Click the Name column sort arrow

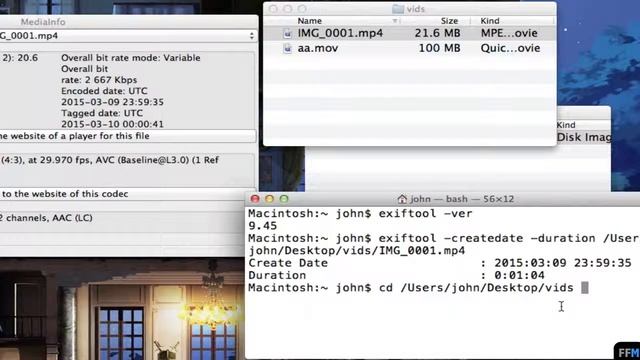[395, 21]
